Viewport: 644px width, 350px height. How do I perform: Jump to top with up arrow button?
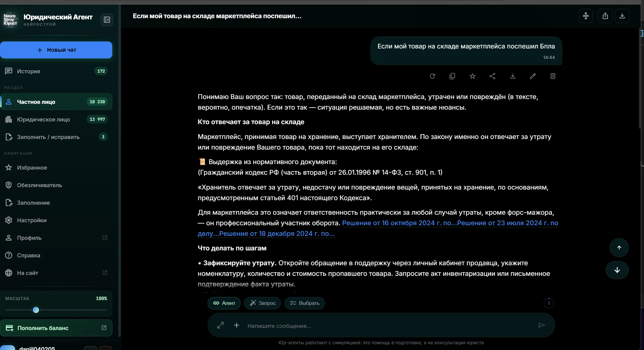coord(619,248)
